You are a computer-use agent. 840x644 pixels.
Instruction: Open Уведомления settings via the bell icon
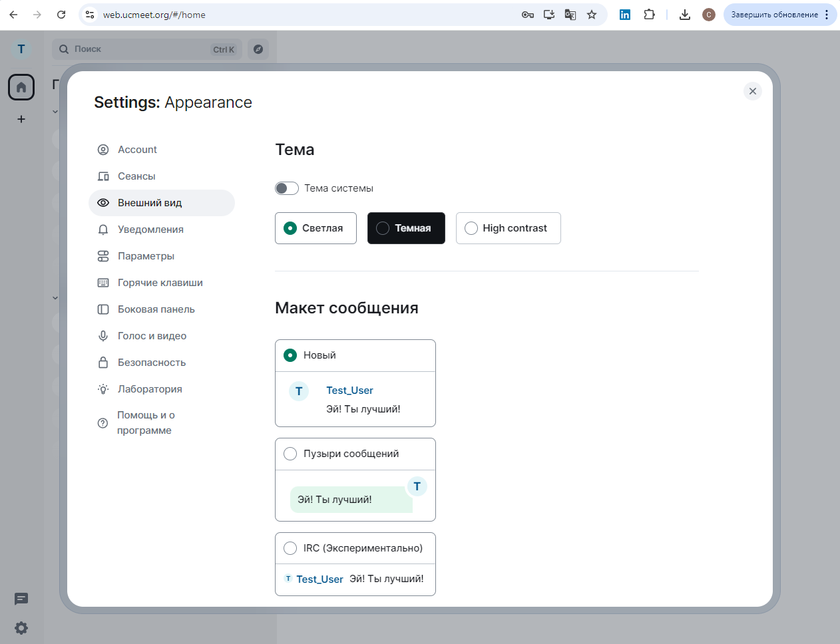pyautogui.click(x=103, y=229)
